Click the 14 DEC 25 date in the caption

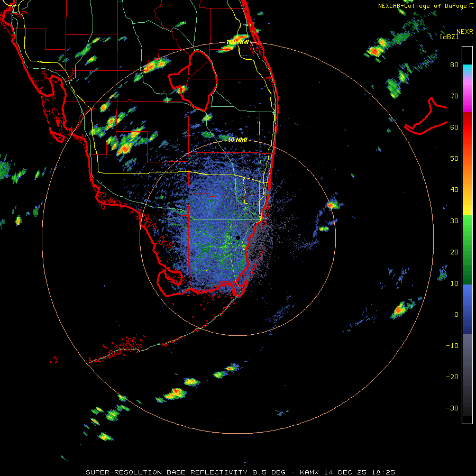click(x=345, y=472)
